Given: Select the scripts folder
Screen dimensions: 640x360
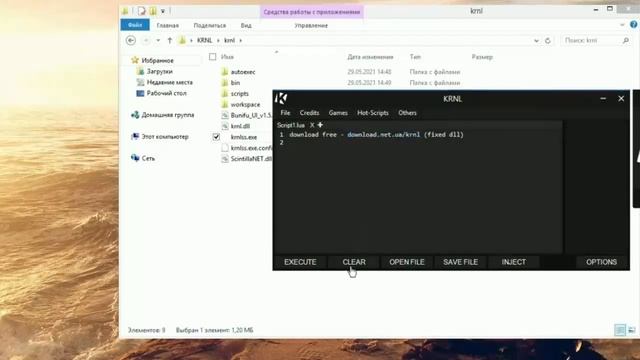Looking at the screenshot, I should (x=240, y=94).
